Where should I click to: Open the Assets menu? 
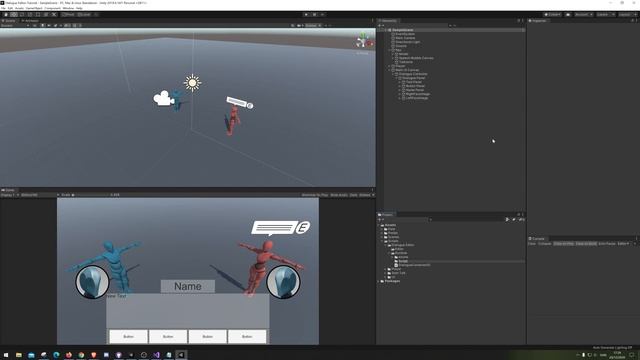(x=19, y=8)
